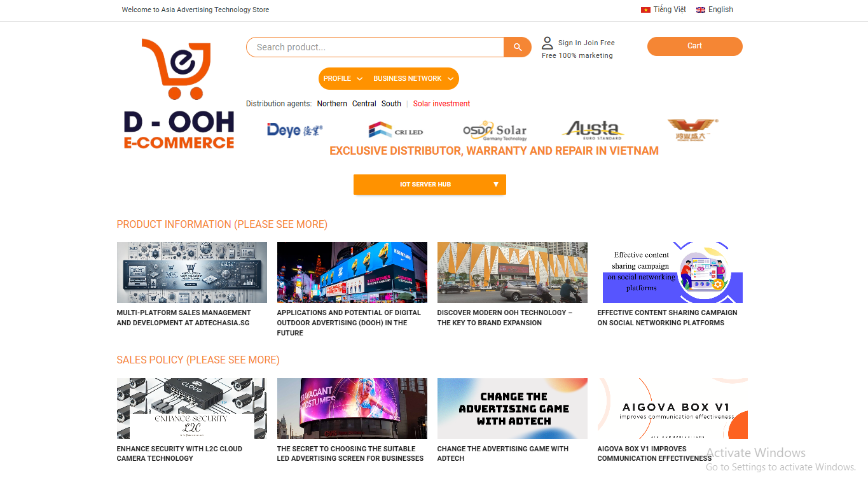
Task: Click the orange Cart button
Action: tap(695, 46)
